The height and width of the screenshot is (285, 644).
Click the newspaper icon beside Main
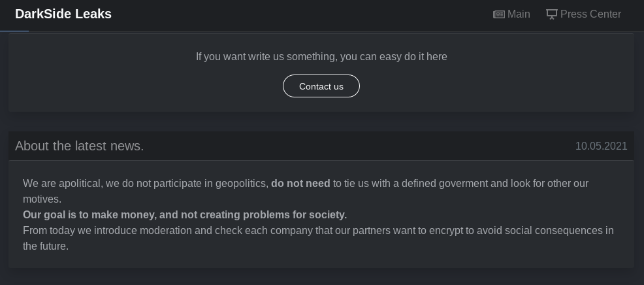[x=499, y=14]
